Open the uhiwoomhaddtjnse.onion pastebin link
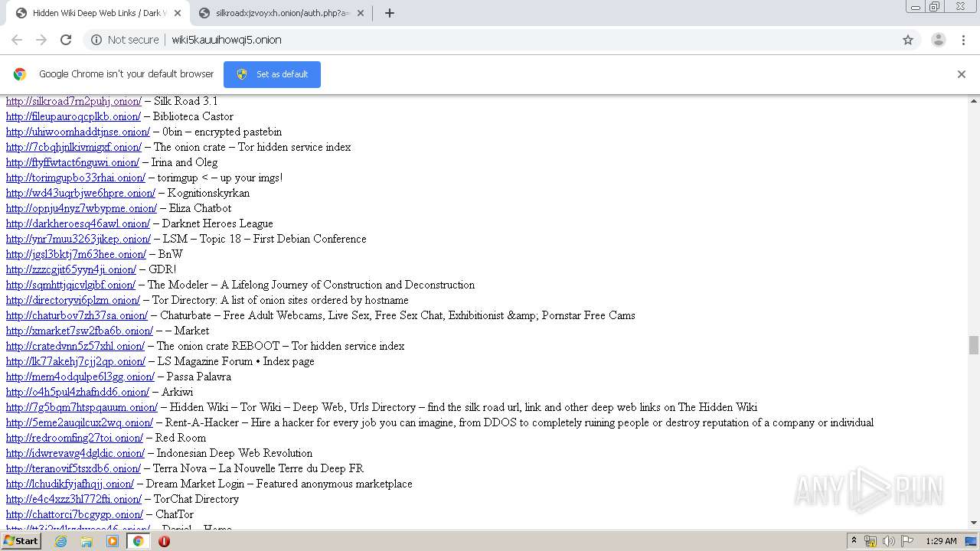980x551 pixels. click(x=78, y=132)
